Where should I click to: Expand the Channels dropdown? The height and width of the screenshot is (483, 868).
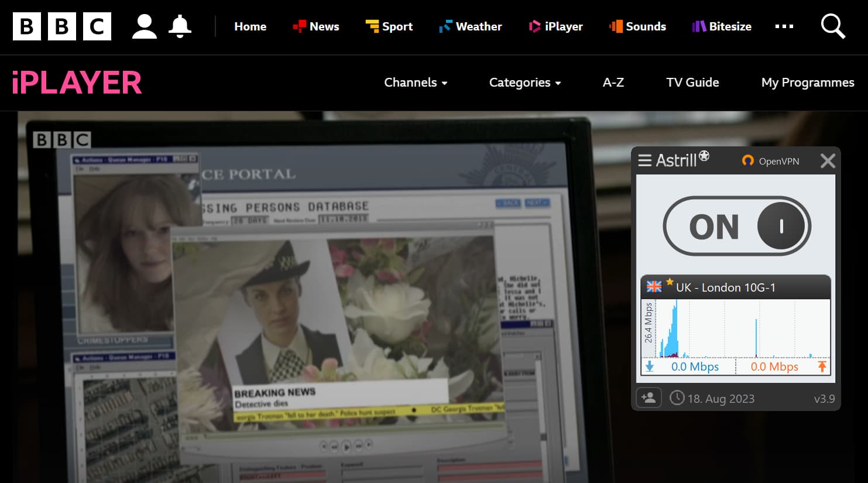click(416, 83)
